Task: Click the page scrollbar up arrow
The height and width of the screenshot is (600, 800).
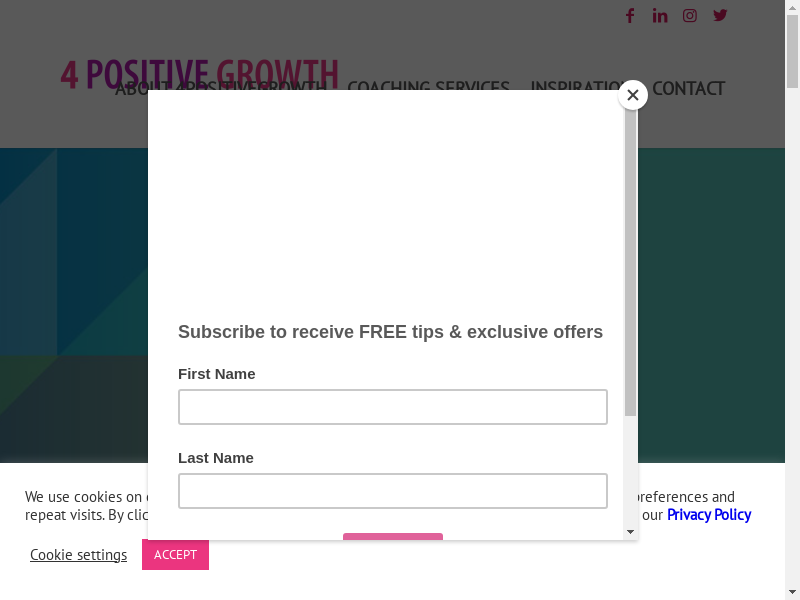Action: [x=792, y=7]
